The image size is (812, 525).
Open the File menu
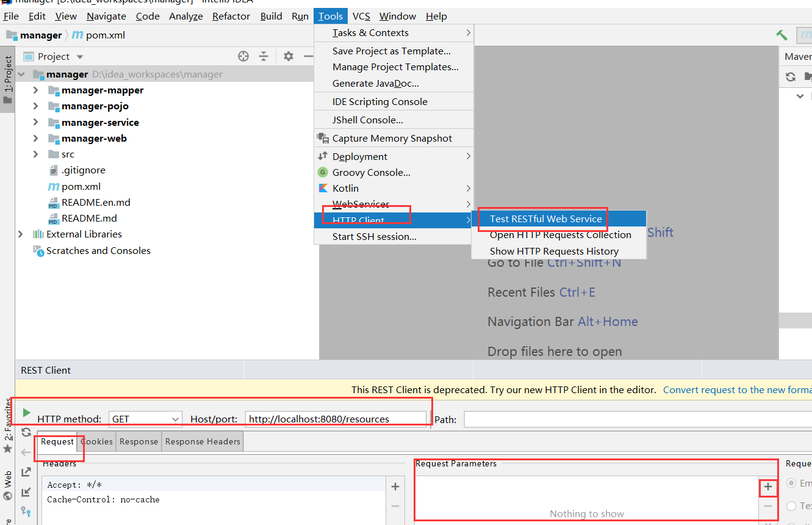[x=11, y=16]
